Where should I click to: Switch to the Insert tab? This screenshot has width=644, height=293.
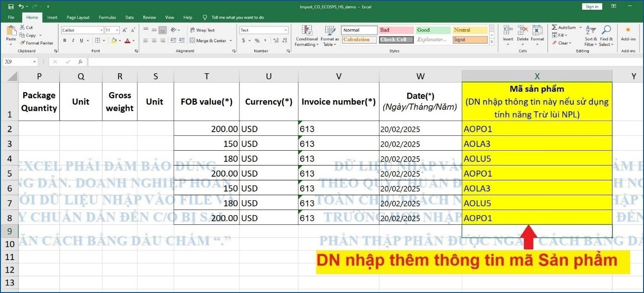52,18
